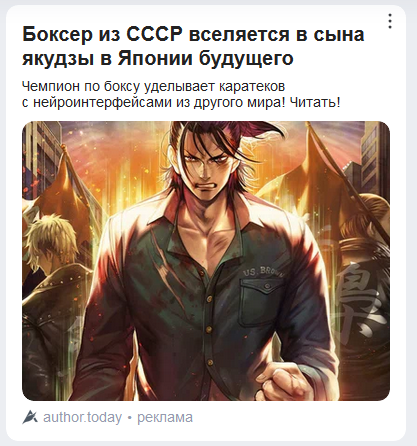Image resolution: width=417 pixels, height=446 pixels.
Task: Open the author.today source link
Action: [x=82, y=417]
